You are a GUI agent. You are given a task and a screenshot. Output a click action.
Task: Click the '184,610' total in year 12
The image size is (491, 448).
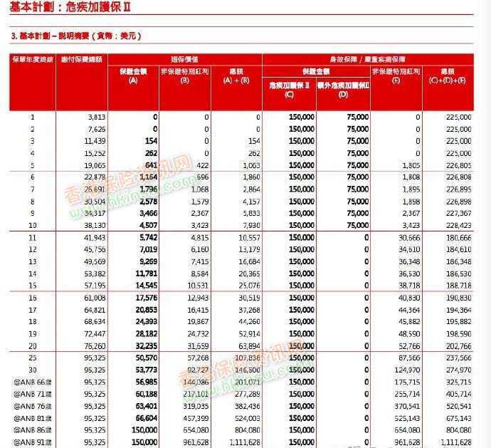[x=459, y=249]
